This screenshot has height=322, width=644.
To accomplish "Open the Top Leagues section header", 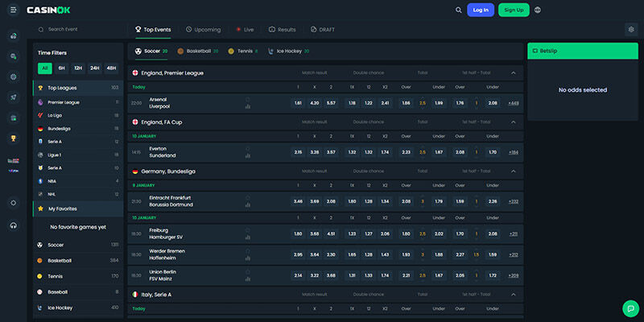I will [x=78, y=88].
